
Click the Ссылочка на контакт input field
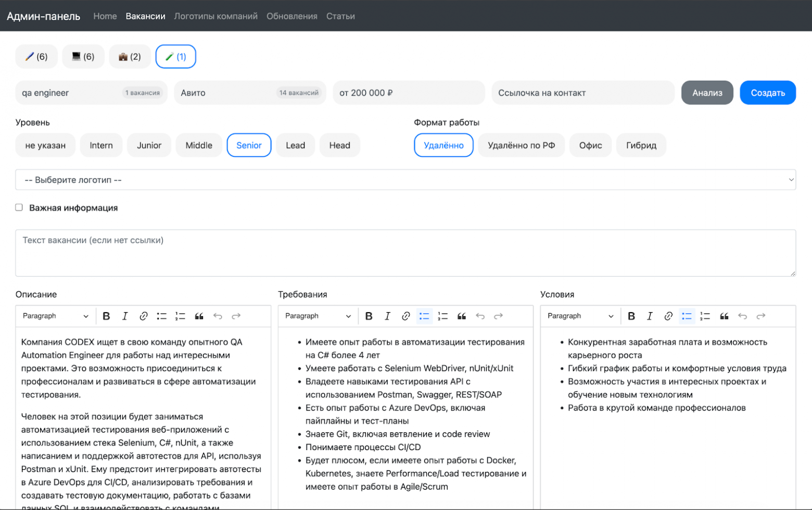pyautogui.click(x=582, y=92)
